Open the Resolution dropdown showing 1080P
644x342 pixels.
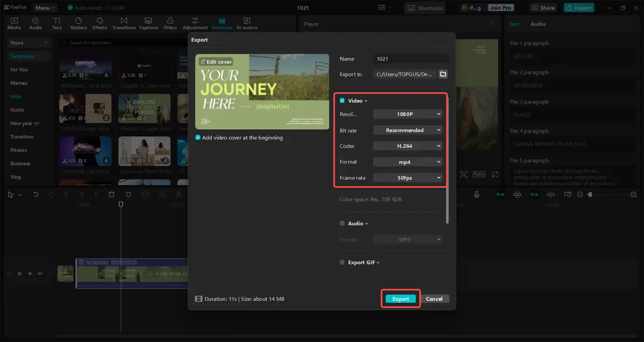[x=408, y=114]
